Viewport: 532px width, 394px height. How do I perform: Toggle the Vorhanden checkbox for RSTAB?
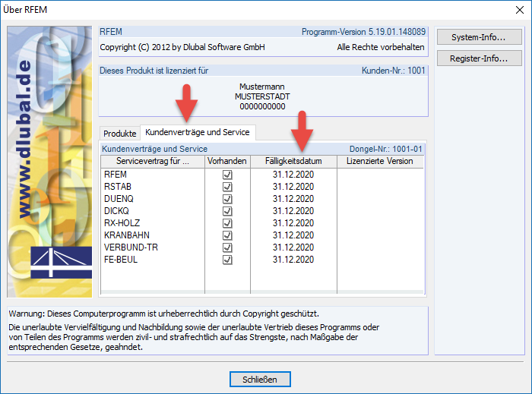227,187
